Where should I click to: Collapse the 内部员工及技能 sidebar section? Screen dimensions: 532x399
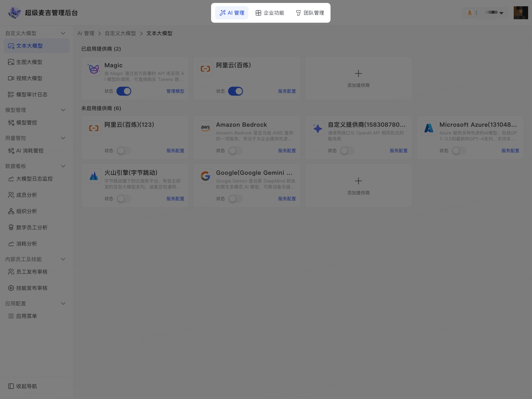(x=63, y=259)
